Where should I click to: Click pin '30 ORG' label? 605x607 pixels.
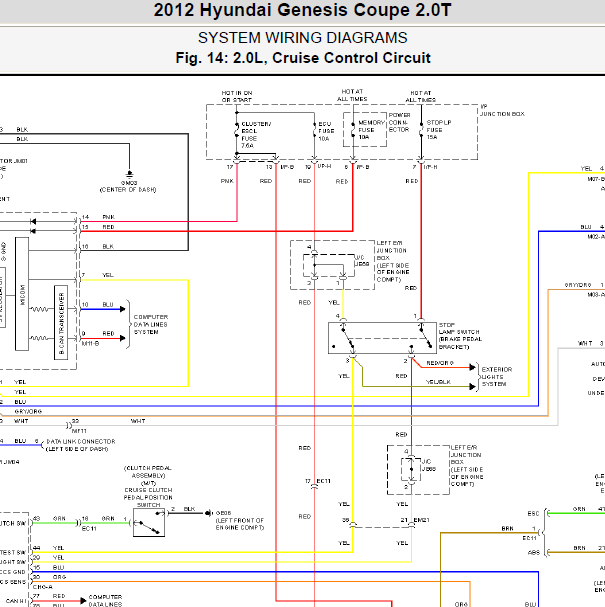coord(50,577)
